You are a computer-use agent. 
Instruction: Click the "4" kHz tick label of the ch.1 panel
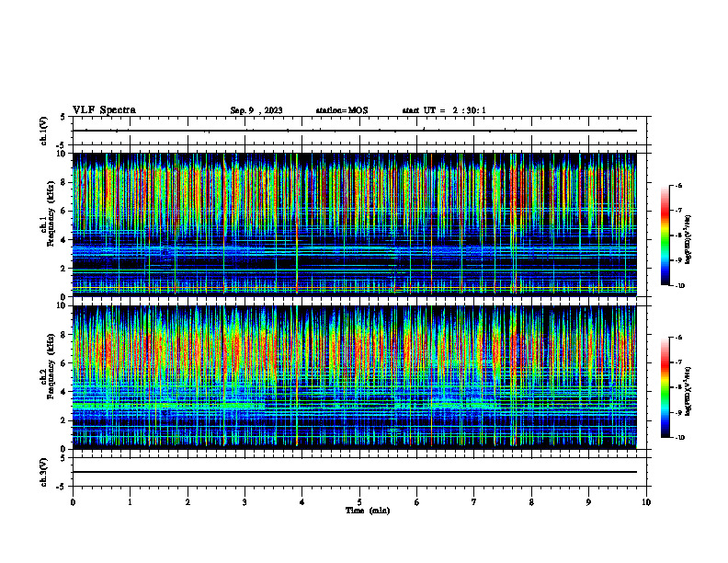(x=64, y=240)
